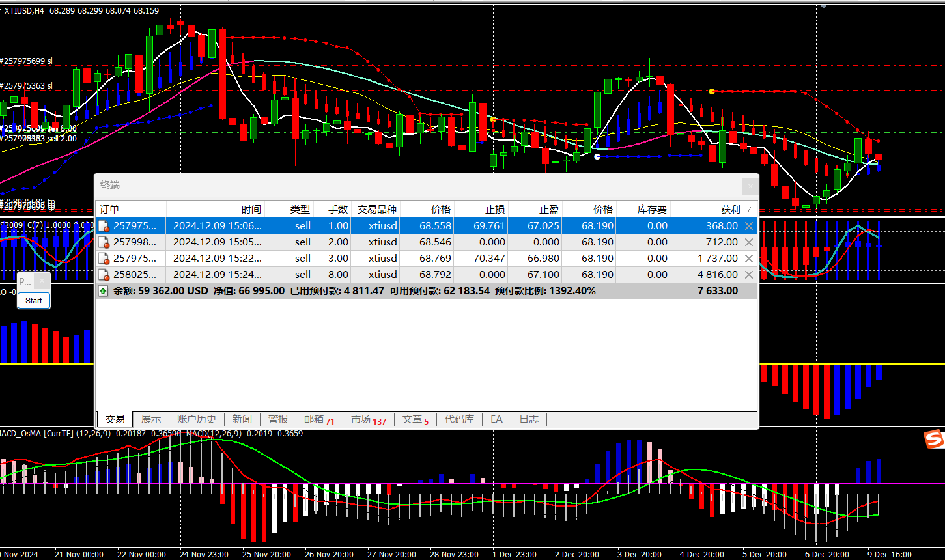Screen dimensions: 945x560
Task: Click the order icon of the 4 816.00 profit row
Action: pyautogui.click(x=104, y=275)
